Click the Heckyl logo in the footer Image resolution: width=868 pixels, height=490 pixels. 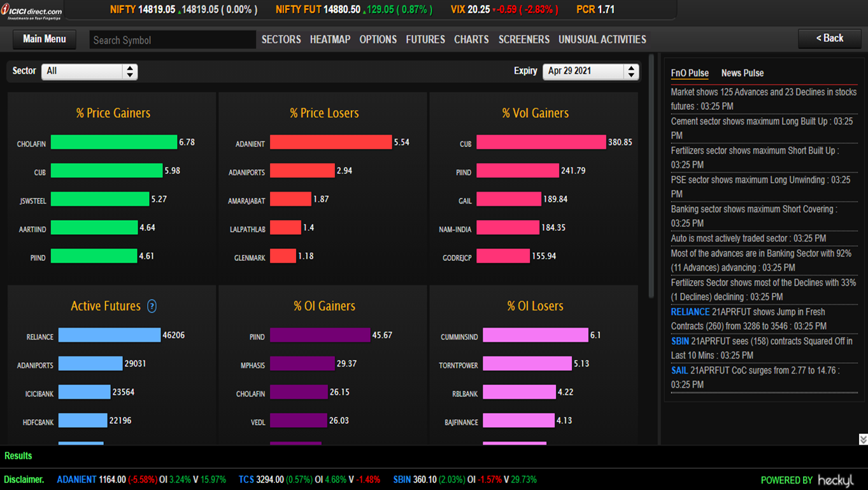[836, 480]
